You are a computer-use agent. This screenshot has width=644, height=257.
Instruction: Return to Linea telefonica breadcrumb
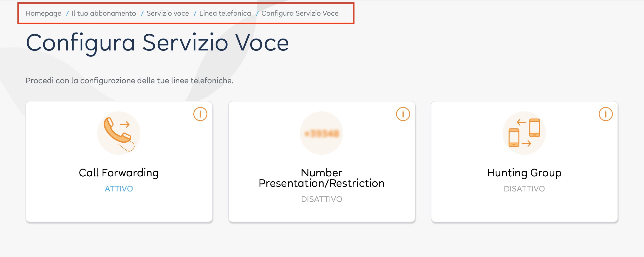point(225,13)
